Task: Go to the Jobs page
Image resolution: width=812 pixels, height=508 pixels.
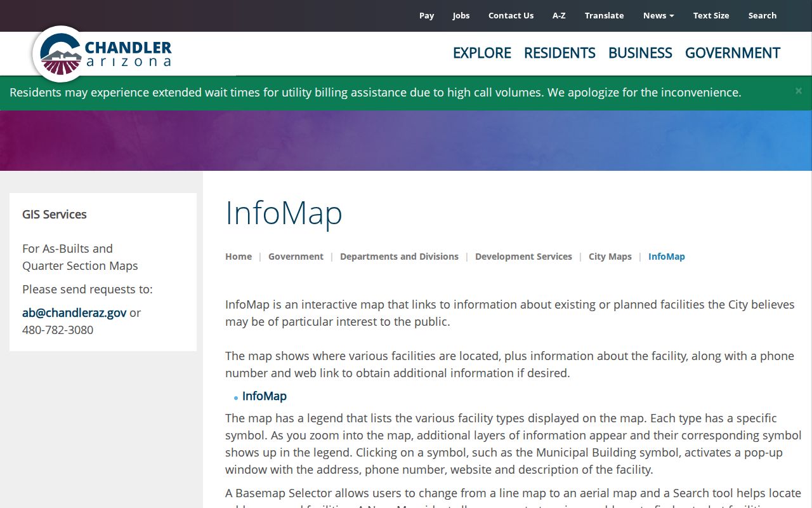Action: [461, 15]
